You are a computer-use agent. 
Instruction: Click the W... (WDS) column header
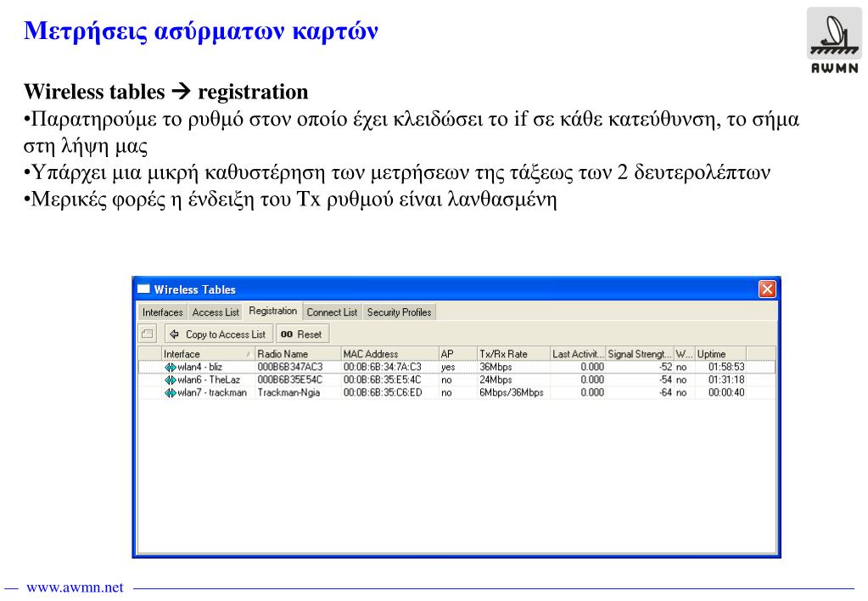[x=684, y=353]
